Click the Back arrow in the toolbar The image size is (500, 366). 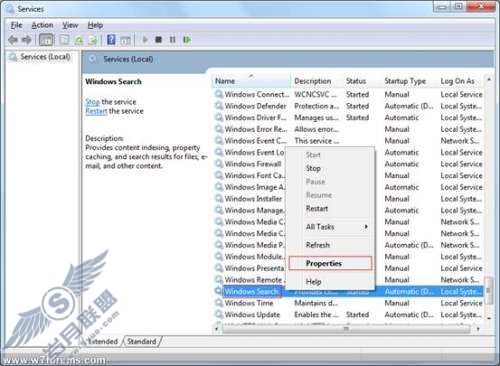click(13, 40)
